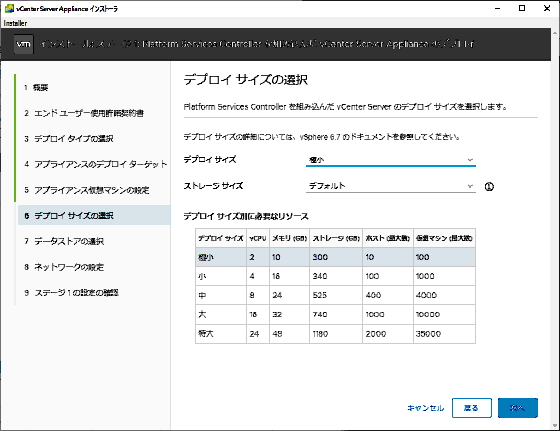The image size is (560, 431).
Task: Select step 8 ネットワークの設定
Action: pos(64,267)
